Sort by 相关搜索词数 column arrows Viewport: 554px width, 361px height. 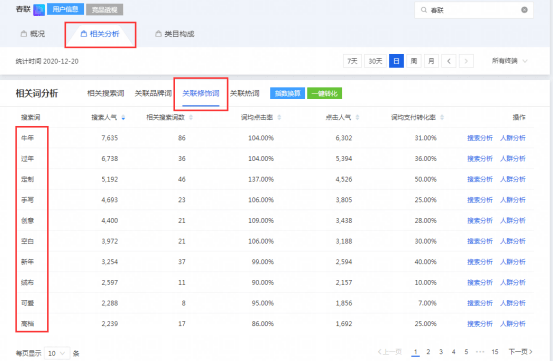tap(191, 117)
